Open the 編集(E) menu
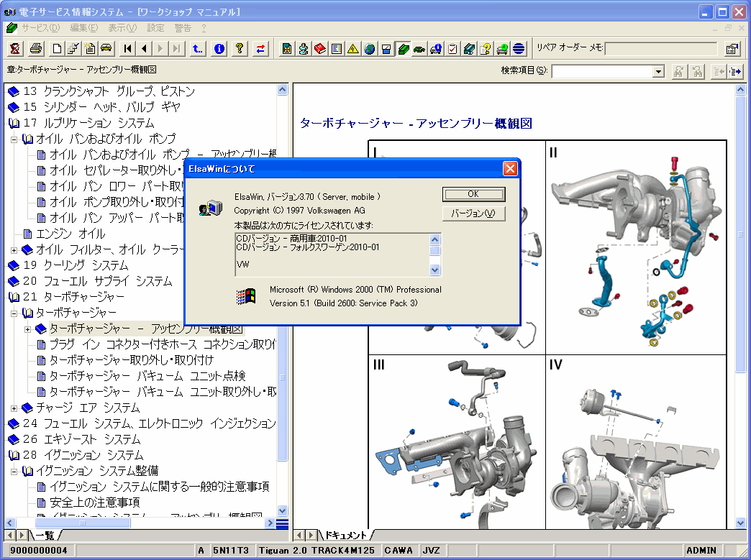 (x=84, y=28)
